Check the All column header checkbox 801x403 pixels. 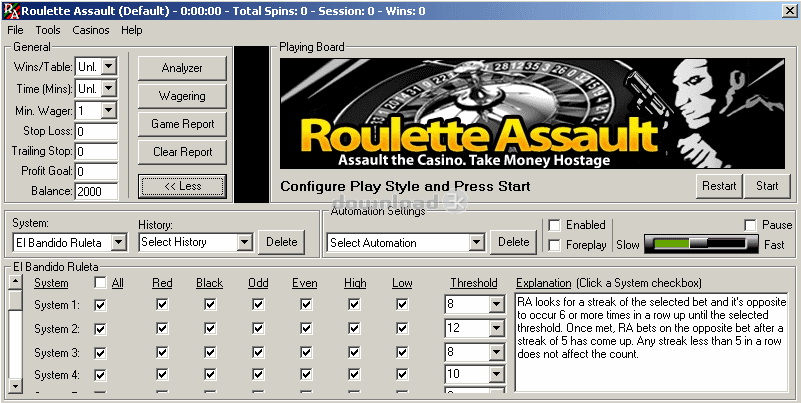coord(101,282)
